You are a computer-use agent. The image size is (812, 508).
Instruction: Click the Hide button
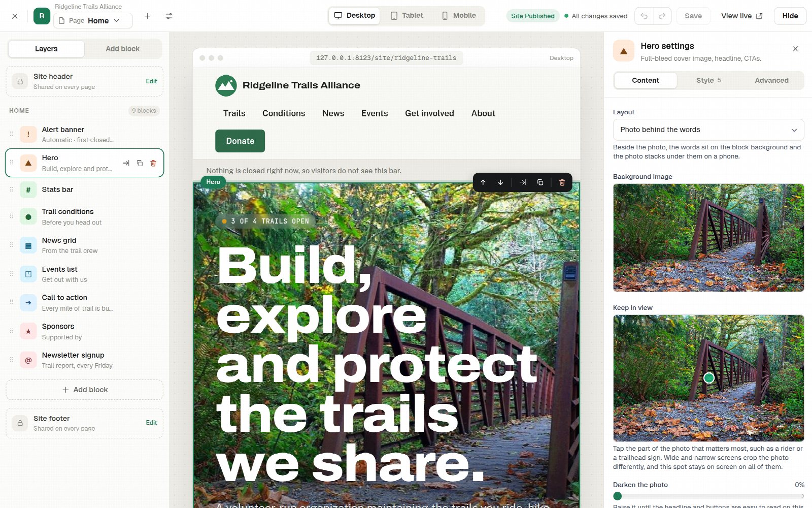click(x=790, y=16)
